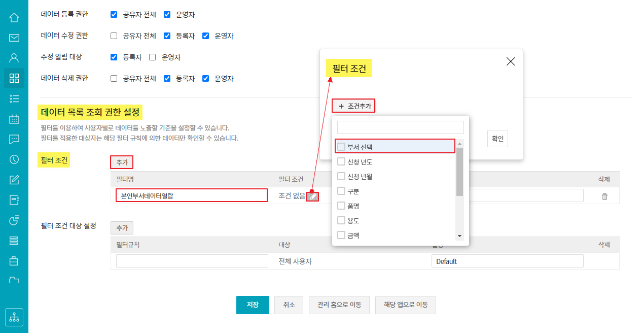Click 확인 in the filter dialog

(497, 139)
